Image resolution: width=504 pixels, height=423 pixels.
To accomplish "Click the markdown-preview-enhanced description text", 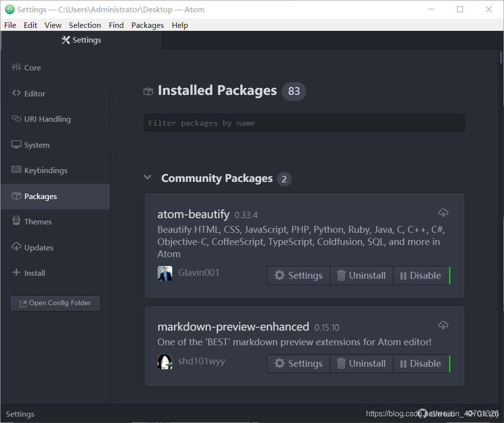I will [x=295, y=342].
